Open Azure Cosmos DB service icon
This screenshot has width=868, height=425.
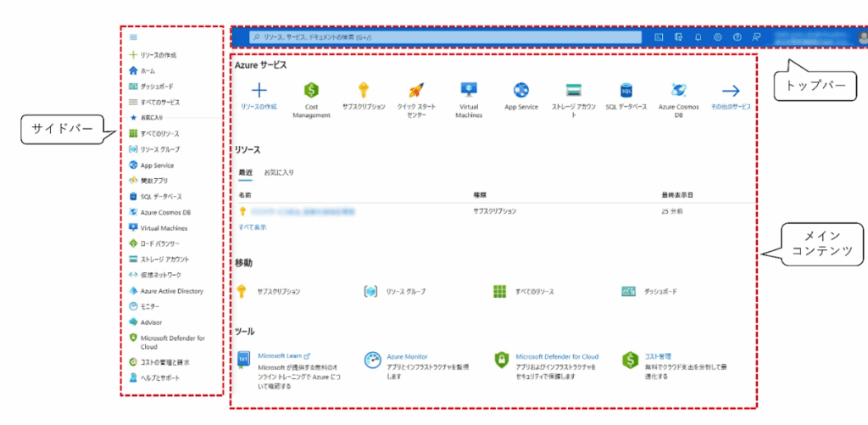678,91
